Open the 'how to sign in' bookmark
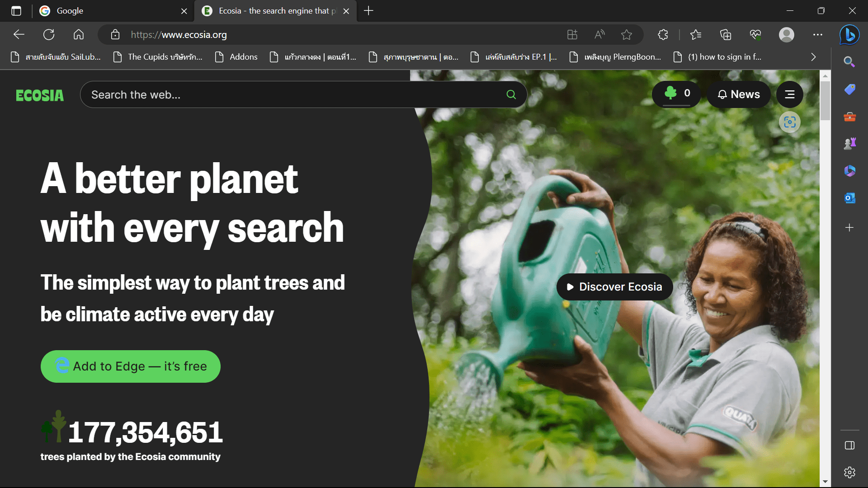The image size is (868, 488). [x=717, y=57]
